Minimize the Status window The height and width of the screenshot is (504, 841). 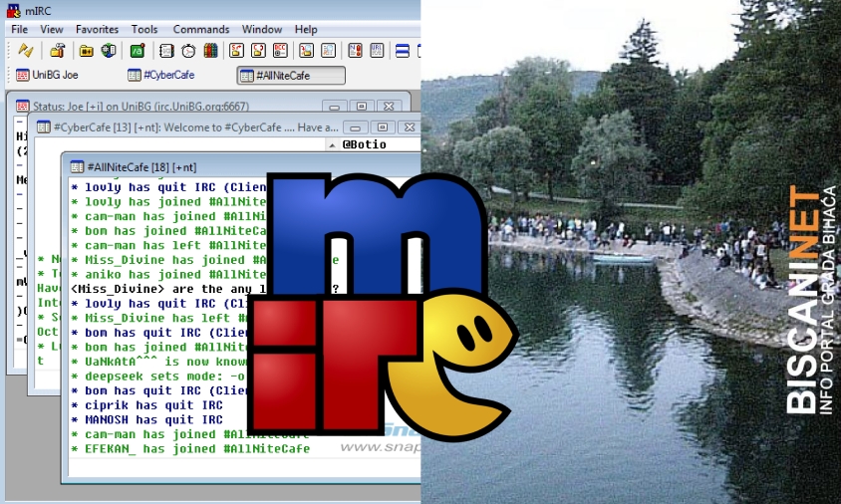point(334,107)
